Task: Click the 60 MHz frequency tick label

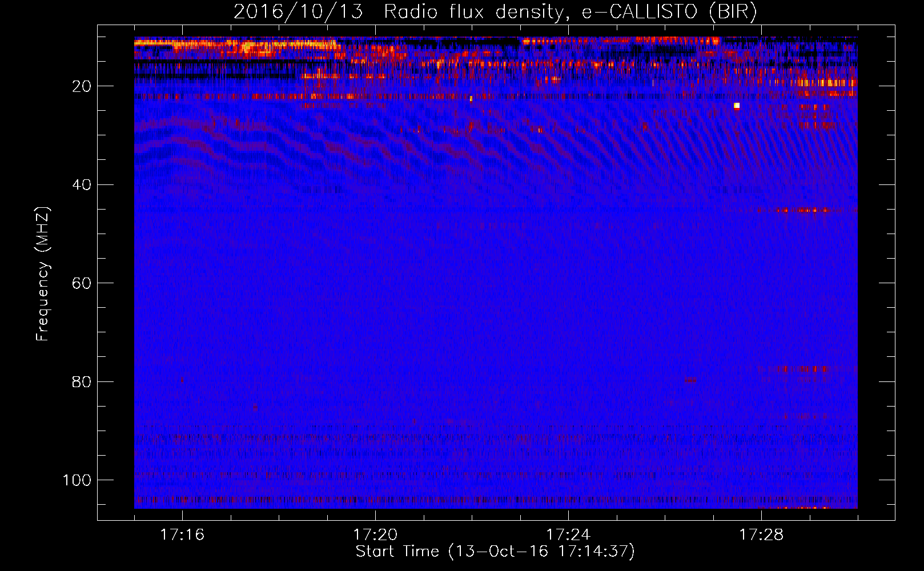Action: (82, 283)
